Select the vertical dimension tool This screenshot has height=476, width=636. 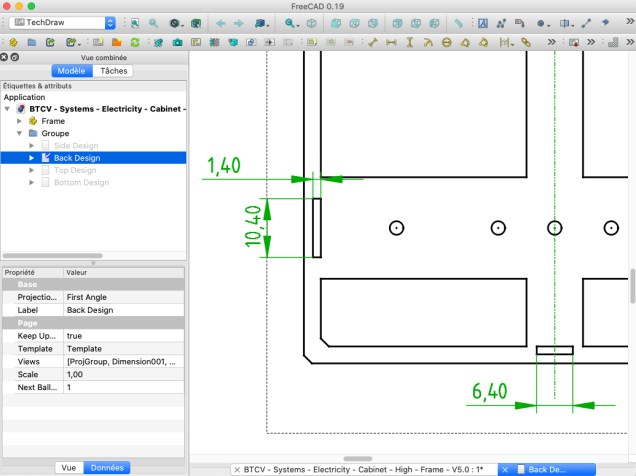409,42
